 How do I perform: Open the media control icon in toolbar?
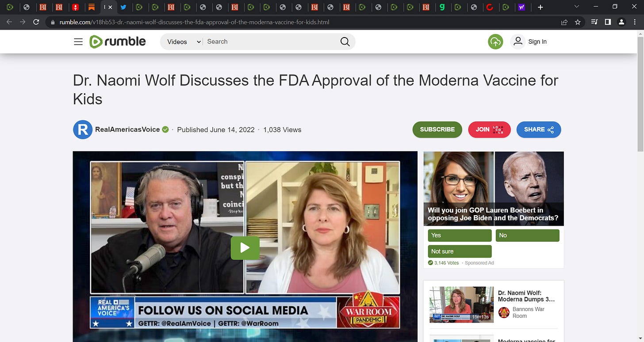[594, 22]
